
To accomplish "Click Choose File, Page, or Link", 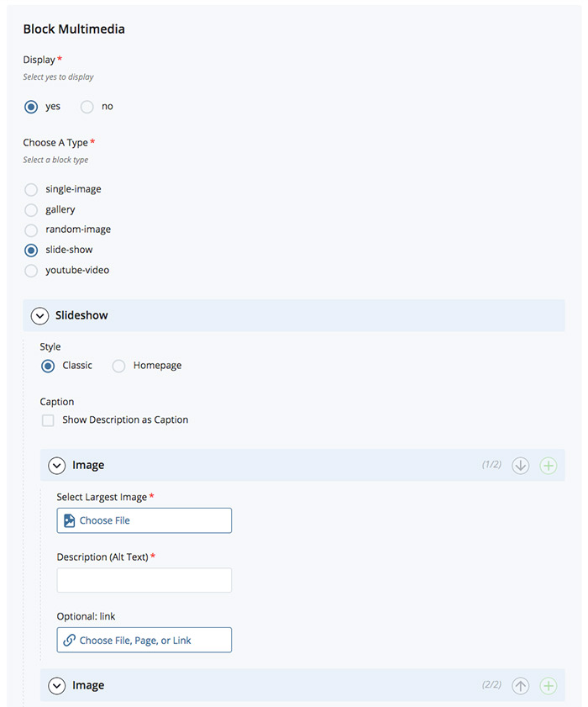I will coord(144,640).
